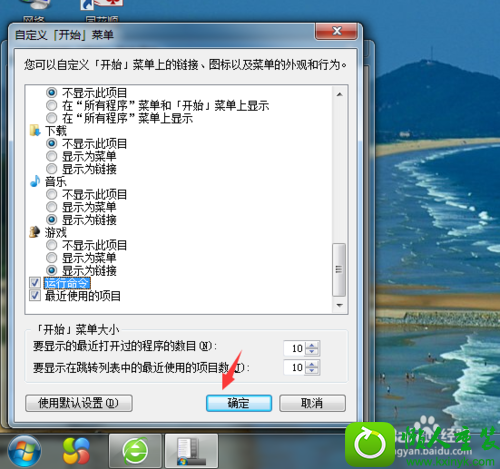Toggle the 最近使用的项目 checkbox
This screenshot has height=469, width=500.
coord(35,295)
